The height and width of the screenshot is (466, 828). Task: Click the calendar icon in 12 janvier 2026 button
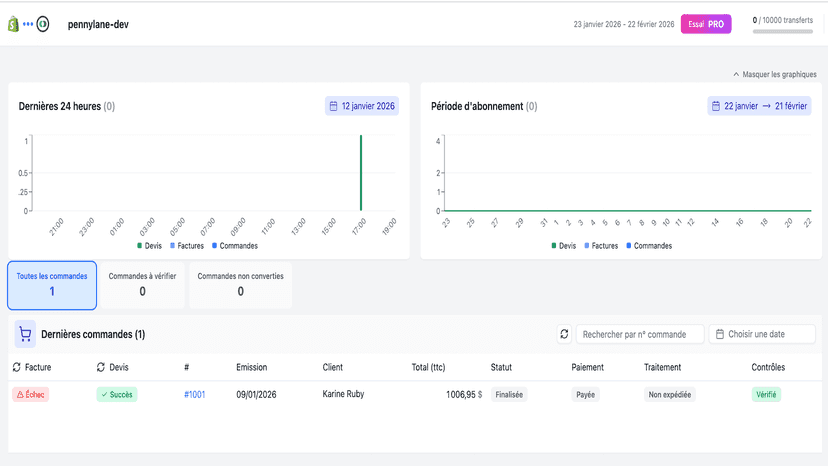click(333, 106)
